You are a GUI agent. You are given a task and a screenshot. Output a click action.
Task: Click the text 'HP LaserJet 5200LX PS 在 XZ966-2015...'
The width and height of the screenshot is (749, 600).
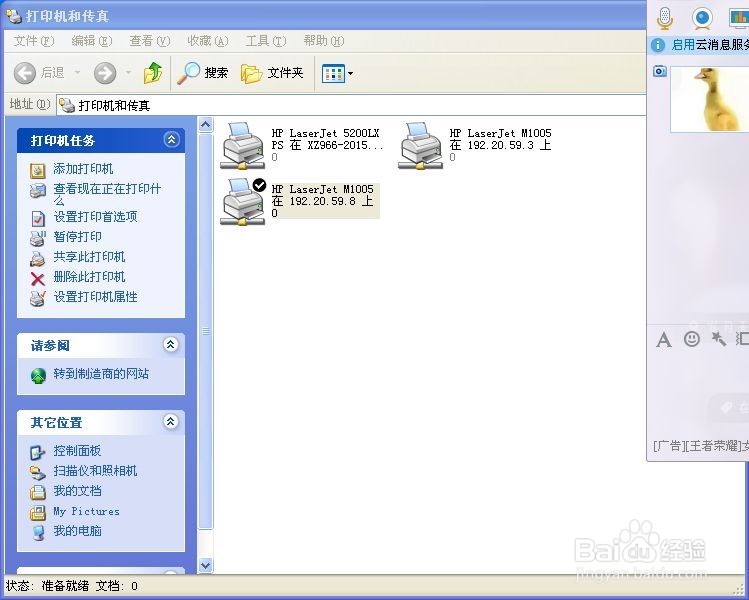[x=328, y=139]
